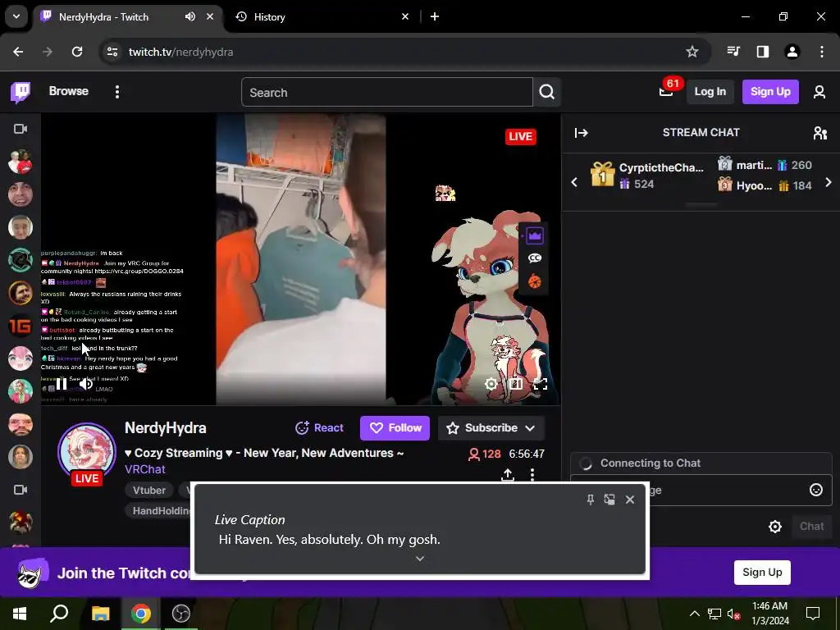
Task: Toggle the CC closed captions extension
Action: [x=535, y=258]
